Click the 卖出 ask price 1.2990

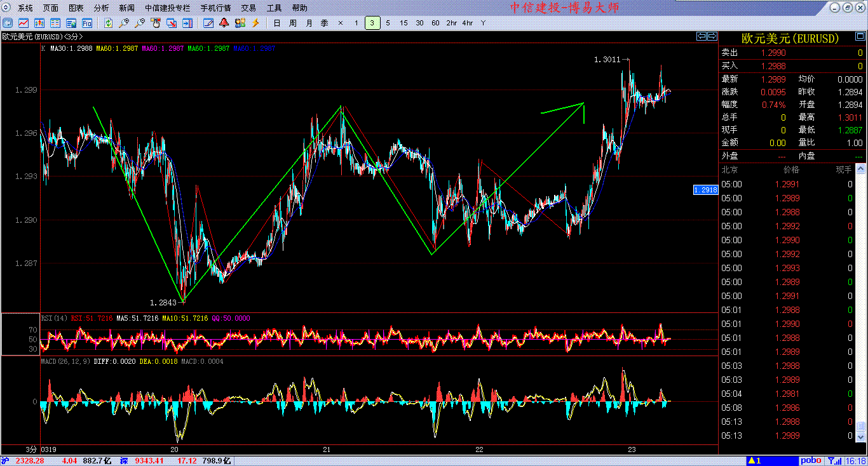click(773, 53)
